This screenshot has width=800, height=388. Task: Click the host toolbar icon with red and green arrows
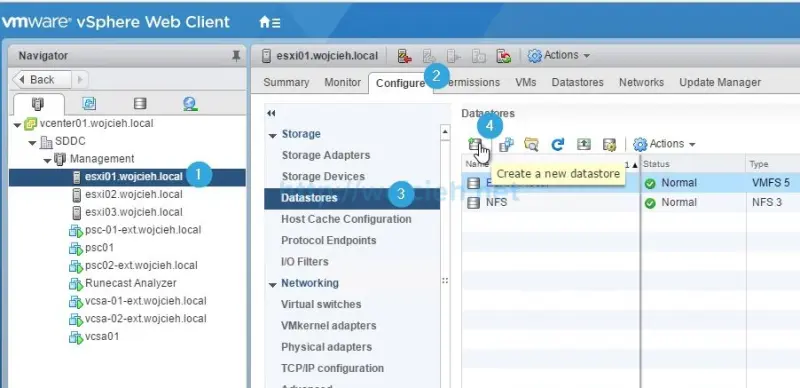pos(504,56)
